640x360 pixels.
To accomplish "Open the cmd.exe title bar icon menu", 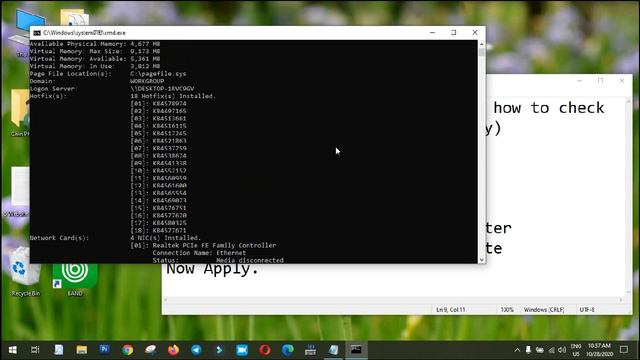I will pyautogui.click(x=37, y=33).
